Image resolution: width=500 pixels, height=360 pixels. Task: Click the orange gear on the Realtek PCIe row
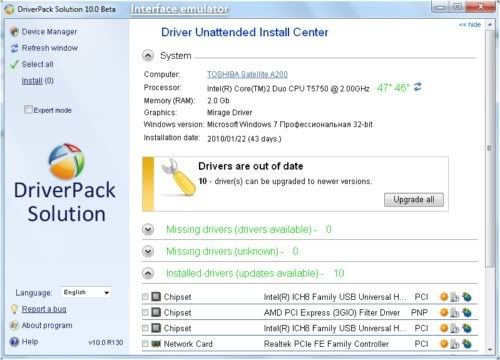tap(444, 343)
